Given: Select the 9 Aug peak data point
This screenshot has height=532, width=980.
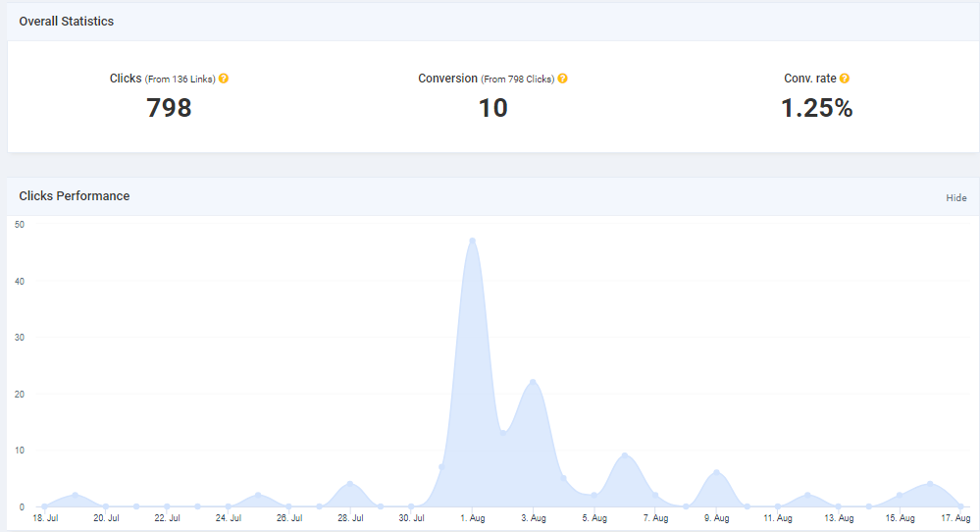Looking at the screenshot, I should (716, 472).
